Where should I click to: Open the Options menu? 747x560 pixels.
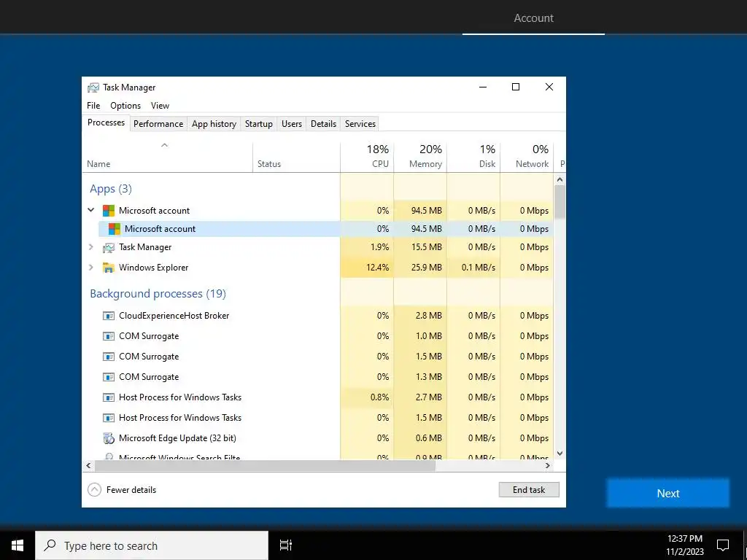(x=125, y=106)
